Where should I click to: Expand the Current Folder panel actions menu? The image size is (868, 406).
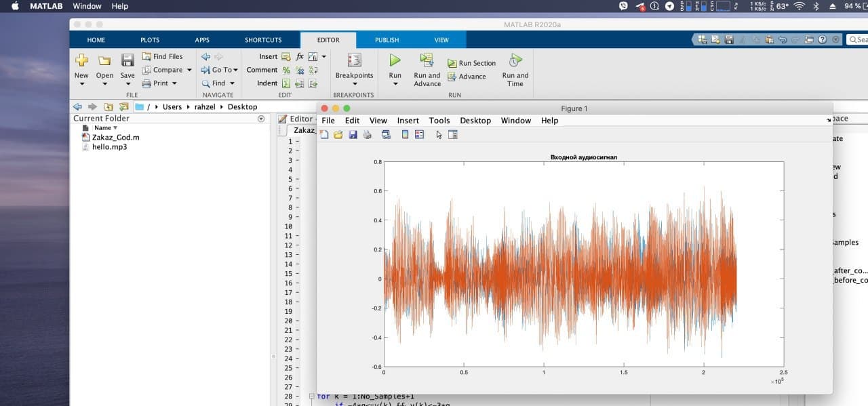pyautogui.click(x=261, y=119)
